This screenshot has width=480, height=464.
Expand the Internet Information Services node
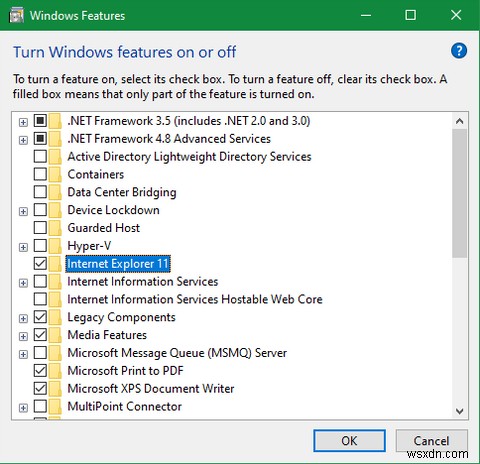pyautogui.click(x=23, y=283)
